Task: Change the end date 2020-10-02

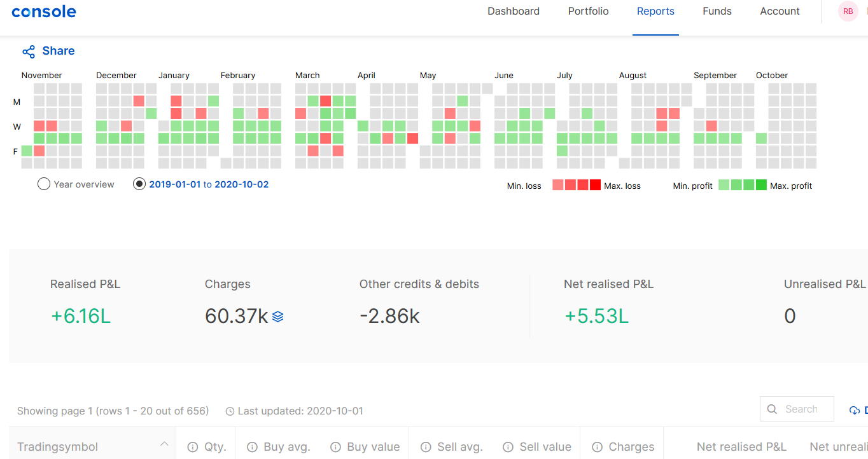Action: point(242,184)
